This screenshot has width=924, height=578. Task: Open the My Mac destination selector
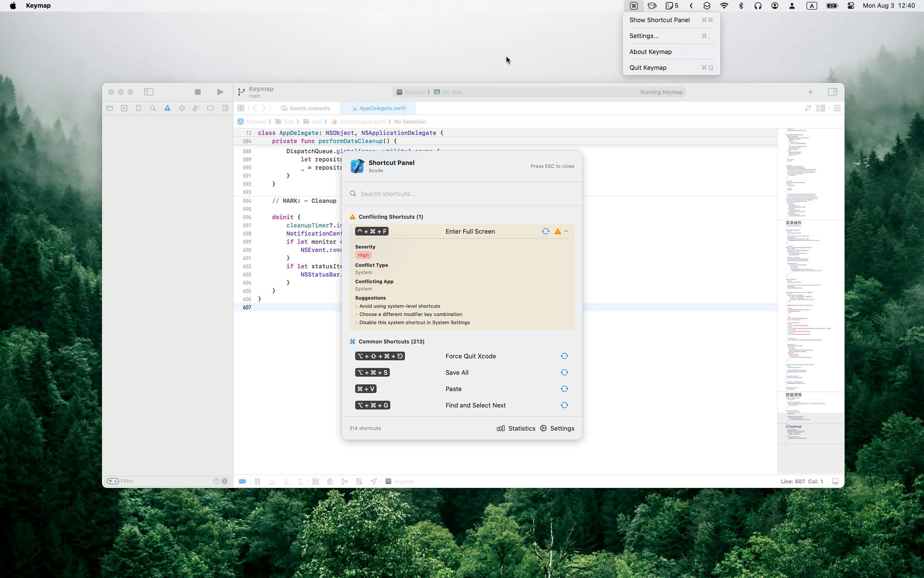448,92
